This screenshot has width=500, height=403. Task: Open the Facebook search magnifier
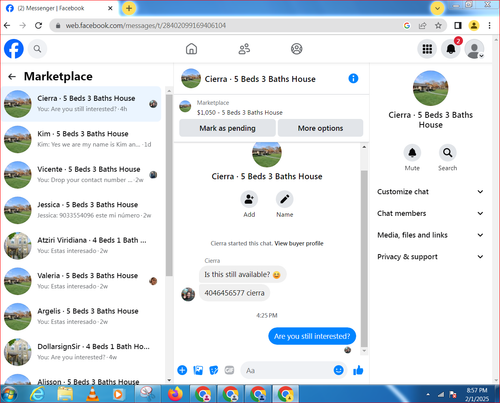click(37, 49)
